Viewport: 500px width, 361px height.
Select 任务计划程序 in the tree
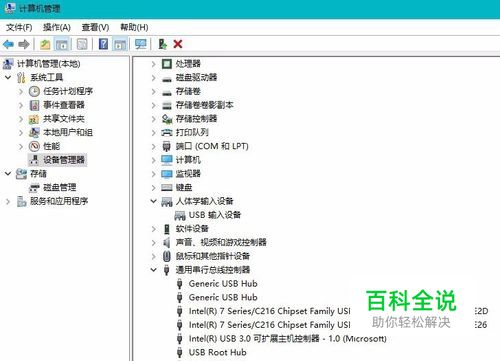point(68,91)
